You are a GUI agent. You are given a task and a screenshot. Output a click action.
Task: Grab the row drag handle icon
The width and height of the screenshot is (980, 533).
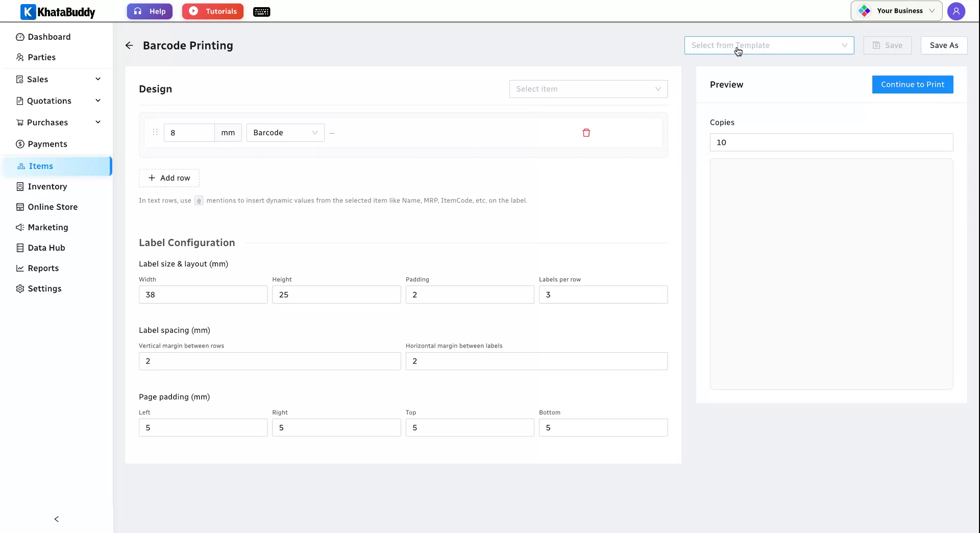155,132
